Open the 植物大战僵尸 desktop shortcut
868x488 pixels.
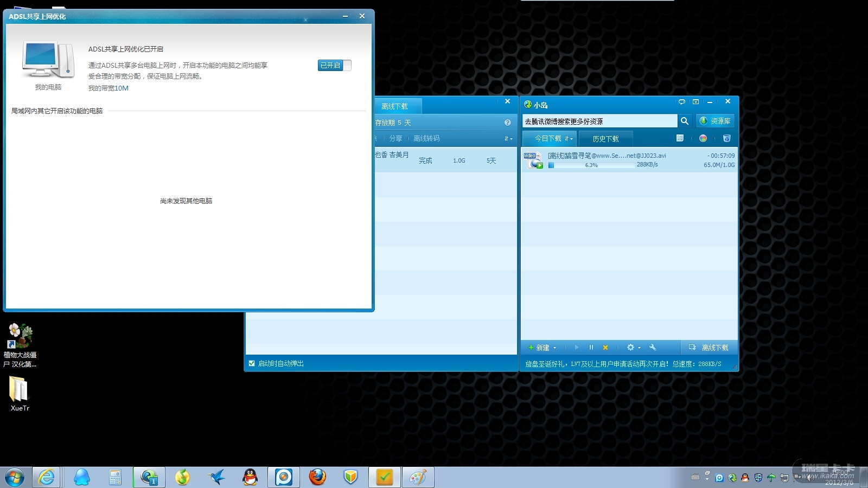20,345
